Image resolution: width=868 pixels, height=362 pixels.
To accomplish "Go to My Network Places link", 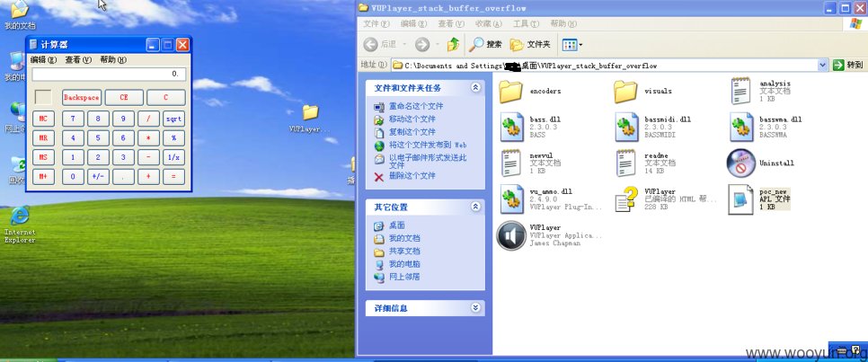I will [404, 277].
